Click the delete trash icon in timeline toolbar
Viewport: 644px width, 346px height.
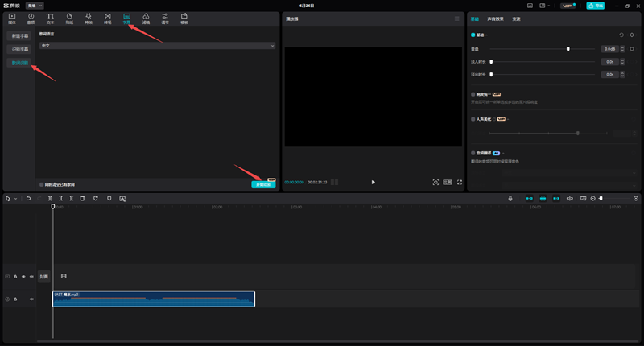pos(82,198)
